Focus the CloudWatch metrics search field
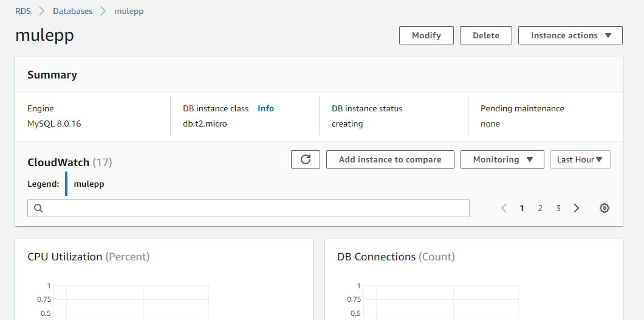The height and width of the screenshot is (320, 644). click(248, 208)
